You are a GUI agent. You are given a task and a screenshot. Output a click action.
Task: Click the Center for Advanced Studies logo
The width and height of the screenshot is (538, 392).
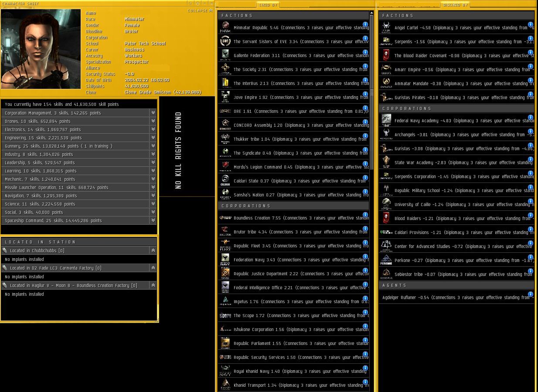tap(386, 246)
